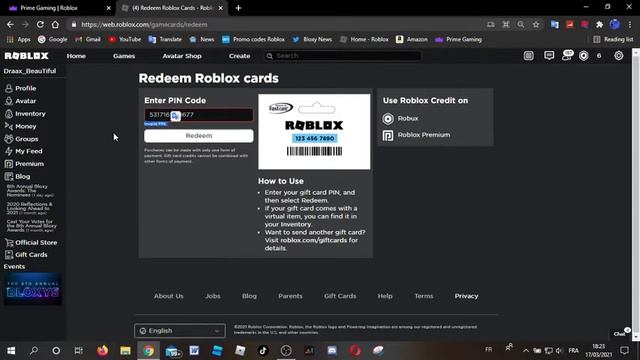Click the Roblox logo
The height and width of the screenshot is (360, 640).
click(27, 56)
